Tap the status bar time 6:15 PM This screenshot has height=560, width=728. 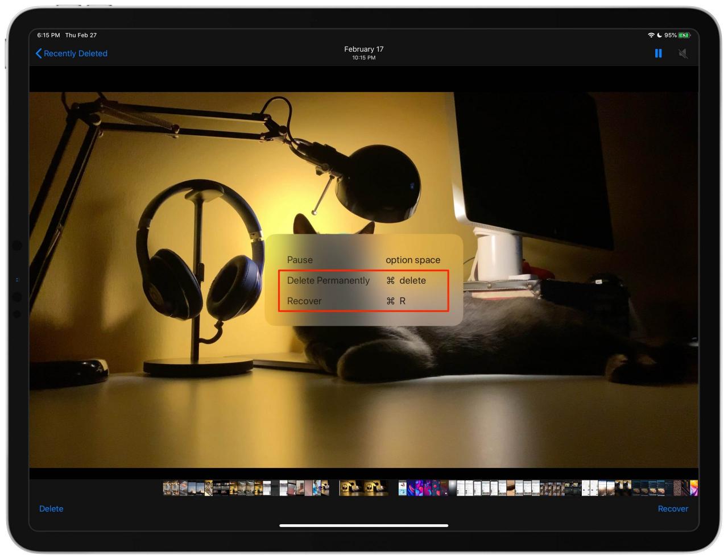tap(48, 35)
